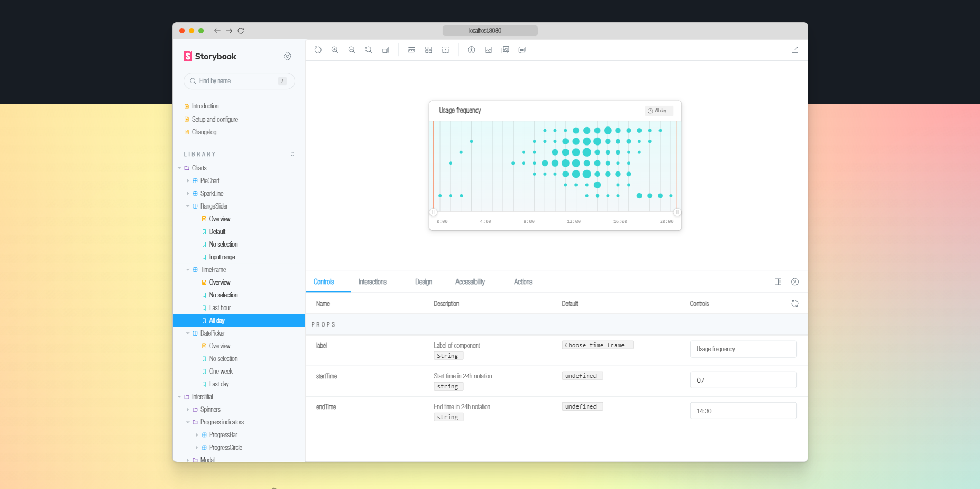Open the Changelog page link
This screenshot has width=980, height=489.
pyautogui.click(x=204, y=132)
